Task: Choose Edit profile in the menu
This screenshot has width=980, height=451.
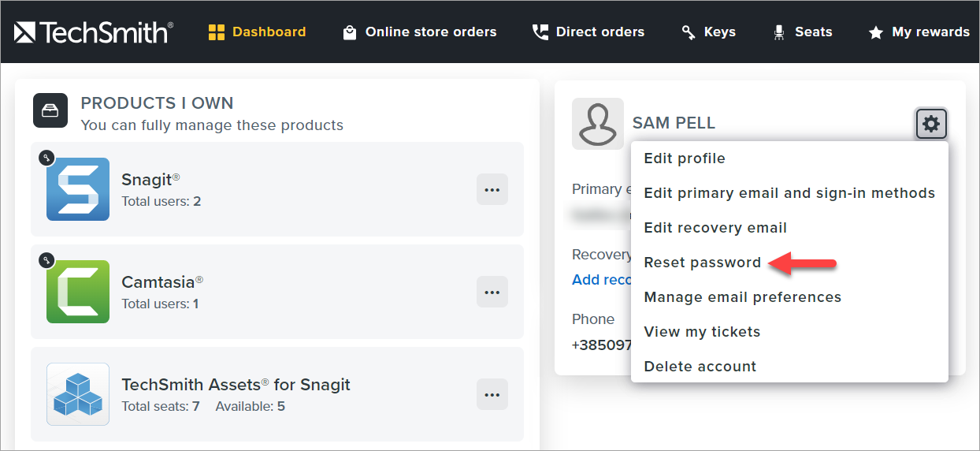Action: pyautogui.click(x=685, y=158)
